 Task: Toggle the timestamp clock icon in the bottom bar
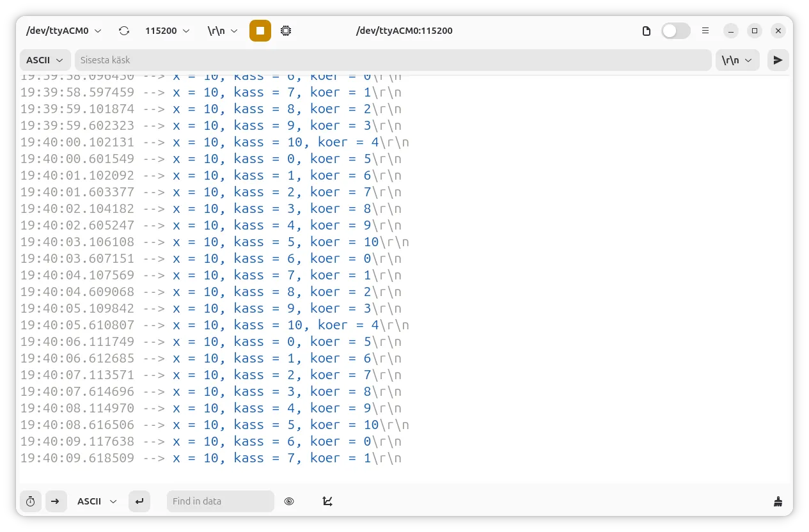click(31, 501)
